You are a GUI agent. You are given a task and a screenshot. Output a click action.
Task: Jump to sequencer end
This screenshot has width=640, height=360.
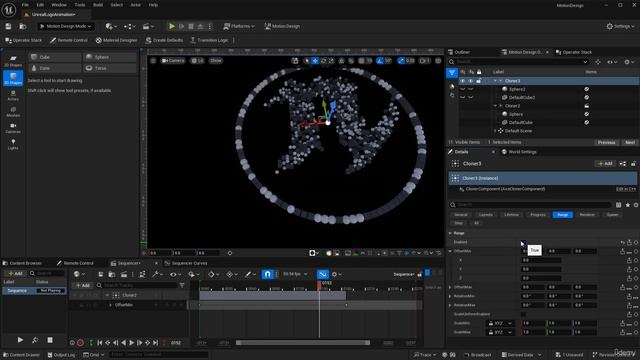[155, 343]
